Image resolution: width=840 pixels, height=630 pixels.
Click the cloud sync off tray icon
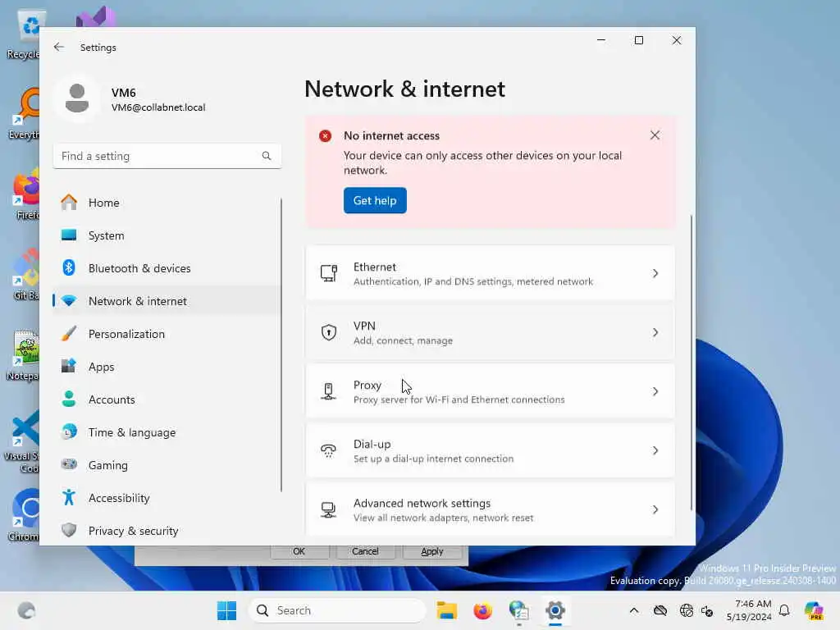tap(660, 610)
